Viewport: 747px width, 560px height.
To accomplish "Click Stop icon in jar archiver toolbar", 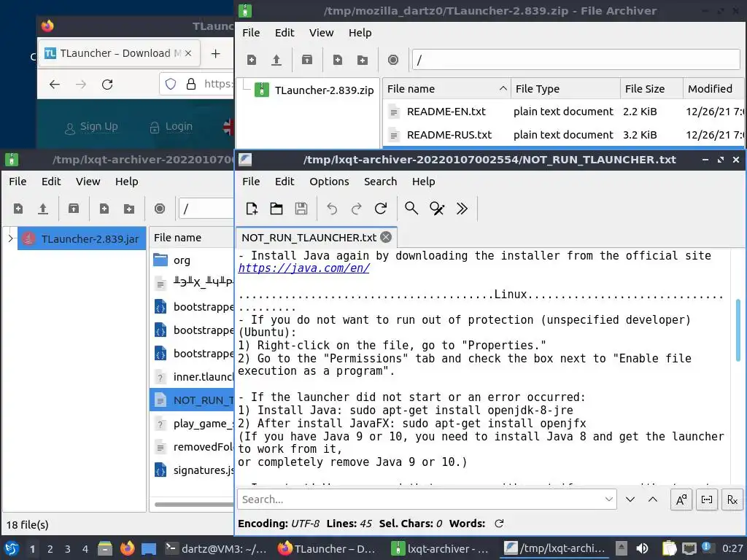I will point(160,209).
